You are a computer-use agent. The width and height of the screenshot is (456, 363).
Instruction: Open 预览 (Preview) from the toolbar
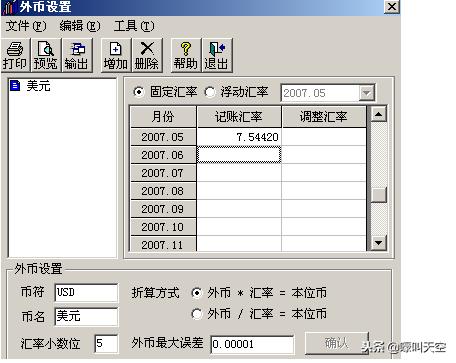tap(46, 55)
